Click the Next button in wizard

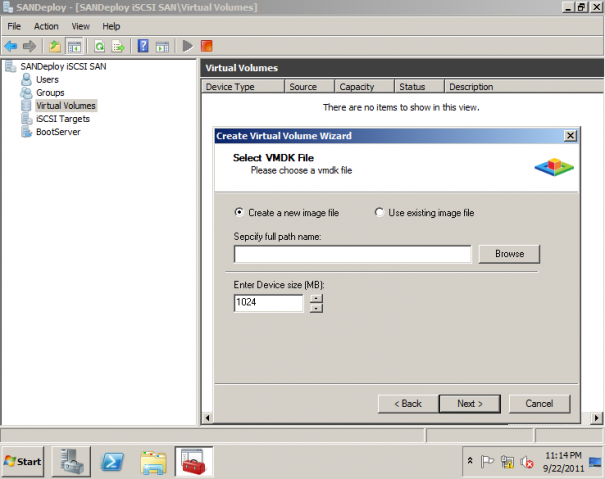tap(470, 404)
